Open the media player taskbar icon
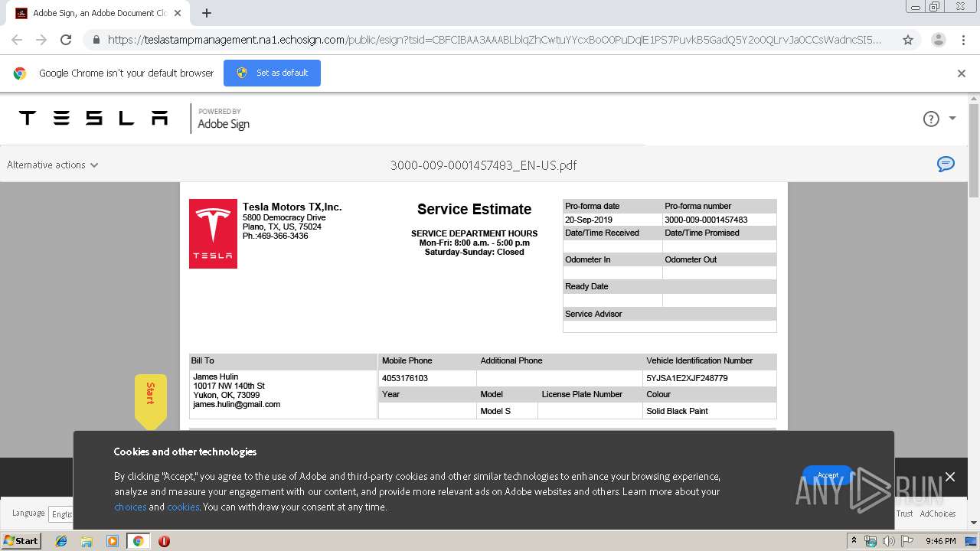This screenshot has height=551, width=980. (x=113, y=541)
